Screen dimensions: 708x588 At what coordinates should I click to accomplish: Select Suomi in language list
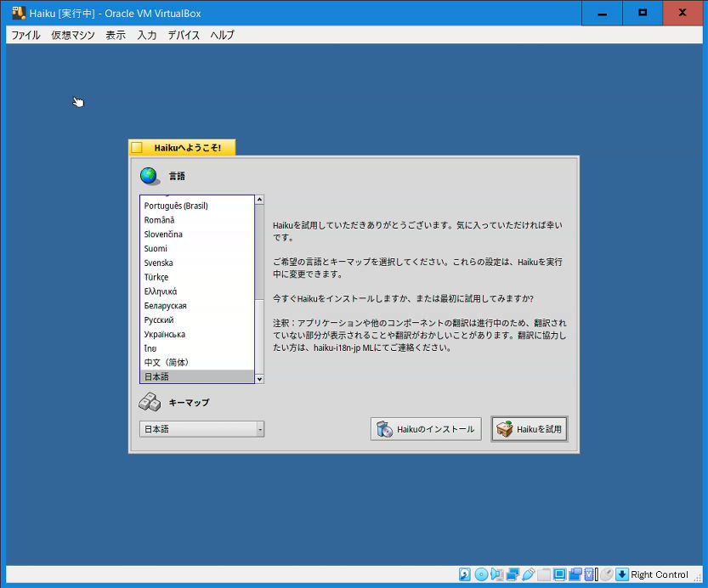coord(197,249)
